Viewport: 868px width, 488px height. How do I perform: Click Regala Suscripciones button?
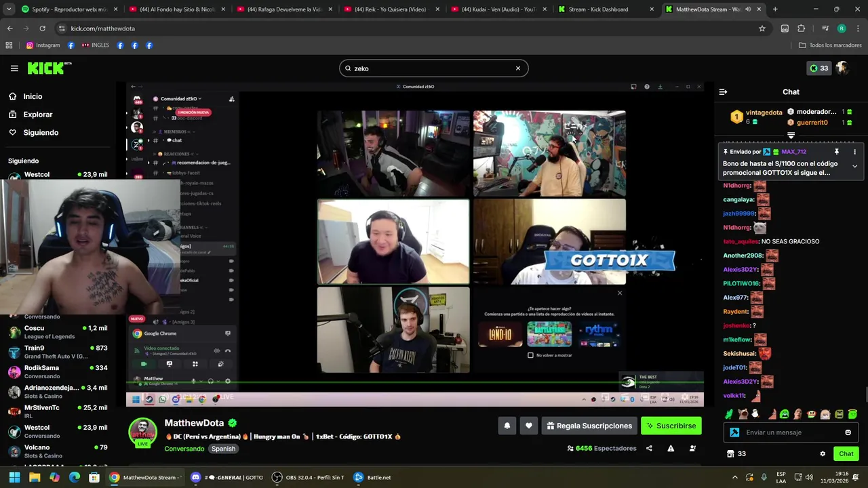point(589,426)
